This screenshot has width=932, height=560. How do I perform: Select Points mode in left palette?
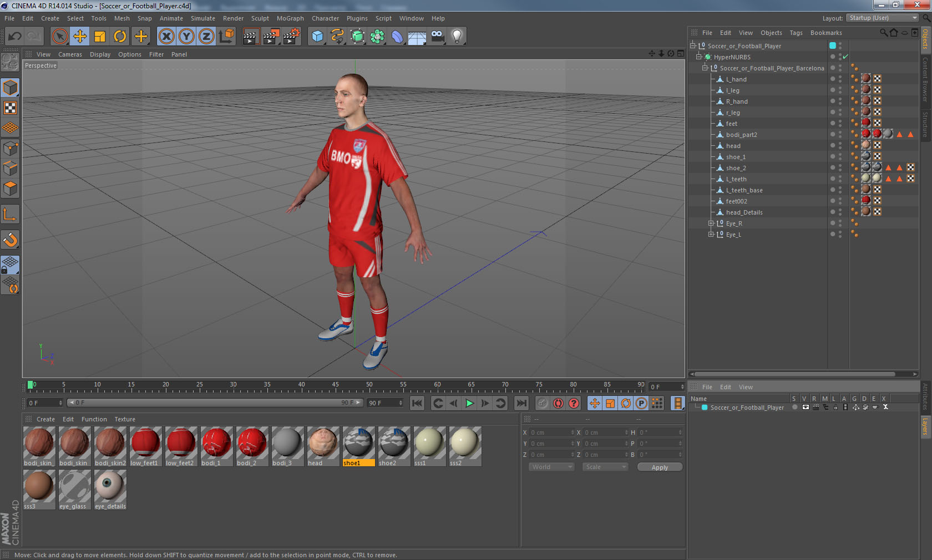pyautogui.click(x=10, y=149)
